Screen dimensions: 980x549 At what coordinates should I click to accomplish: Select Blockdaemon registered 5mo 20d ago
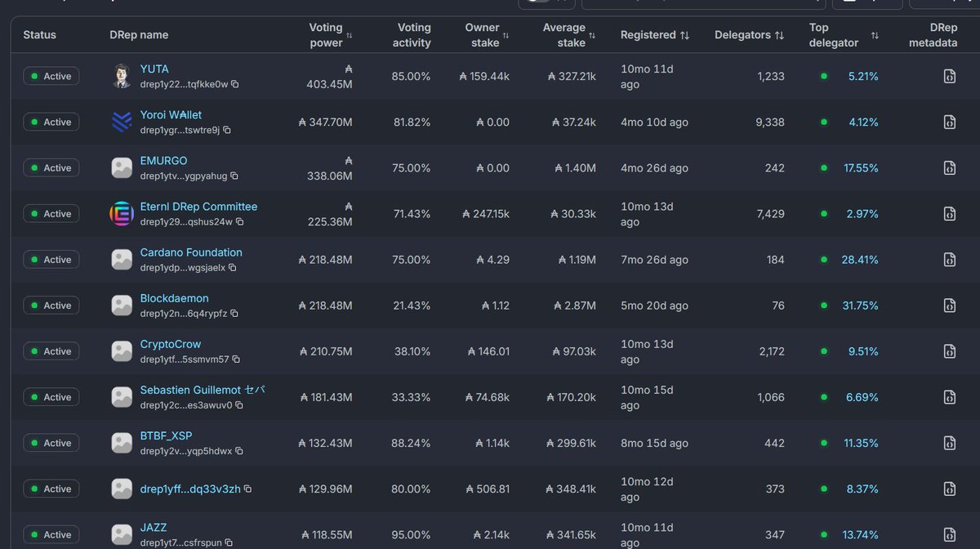pyautogui.click(x=654, y=305)
